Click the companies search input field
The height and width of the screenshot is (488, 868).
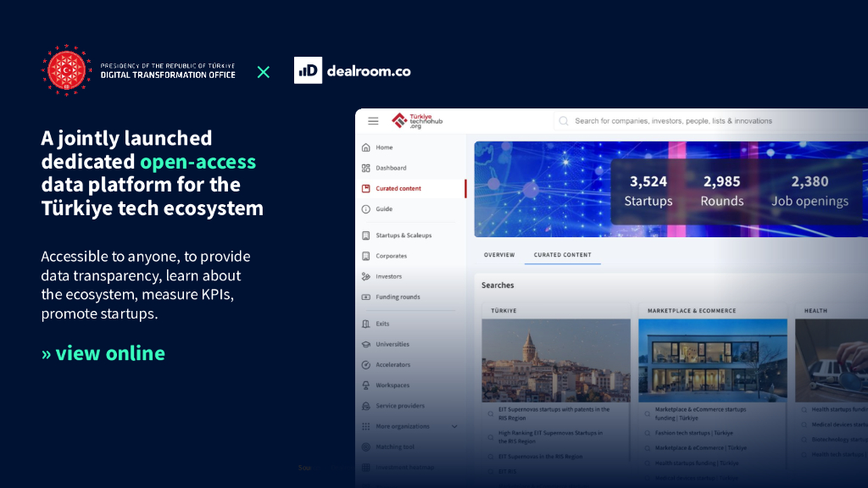pyautogui.click(x=711, y=120)
